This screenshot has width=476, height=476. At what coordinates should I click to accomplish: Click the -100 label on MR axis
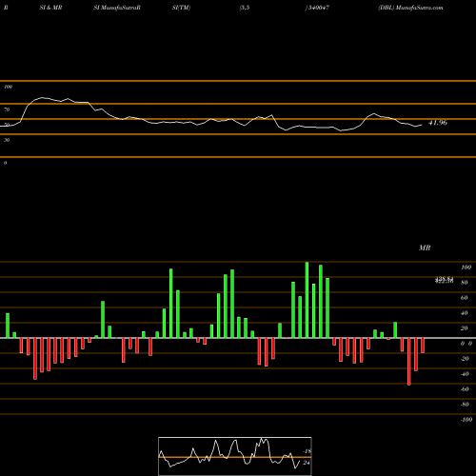click(x=466, y=420)
